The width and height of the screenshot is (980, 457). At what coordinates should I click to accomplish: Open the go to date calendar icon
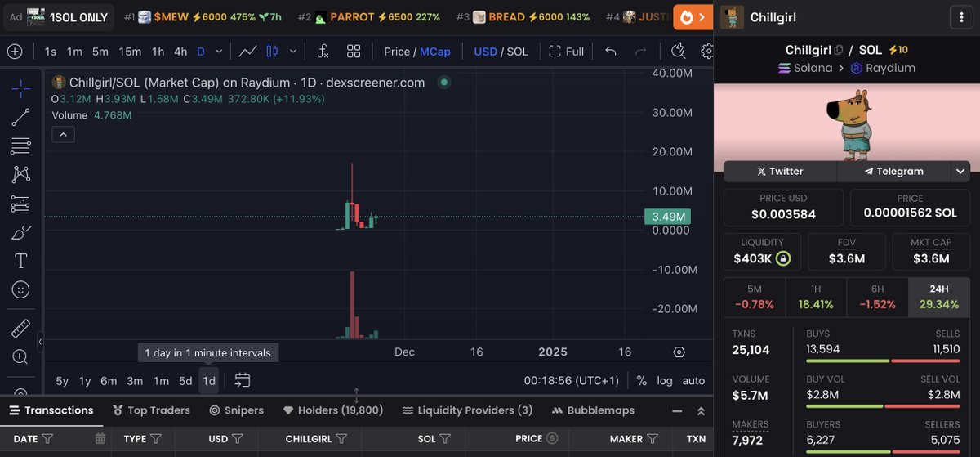pos(242,380)
